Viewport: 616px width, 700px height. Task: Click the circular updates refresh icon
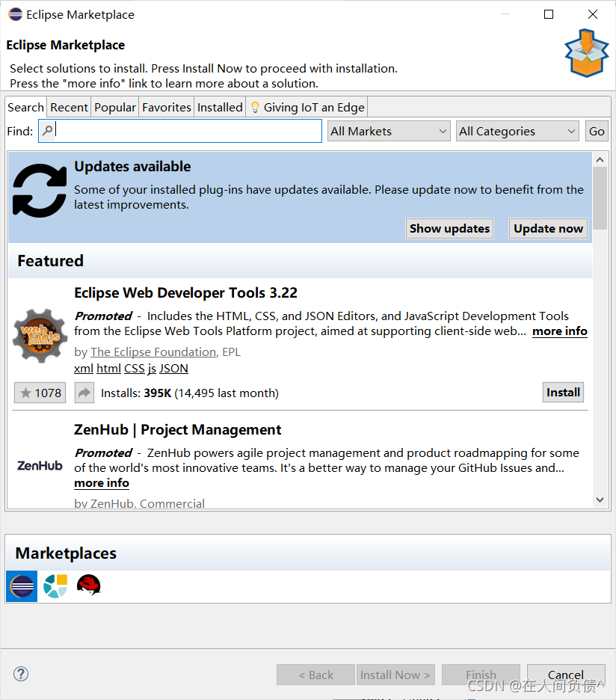[x=39, y=191]
